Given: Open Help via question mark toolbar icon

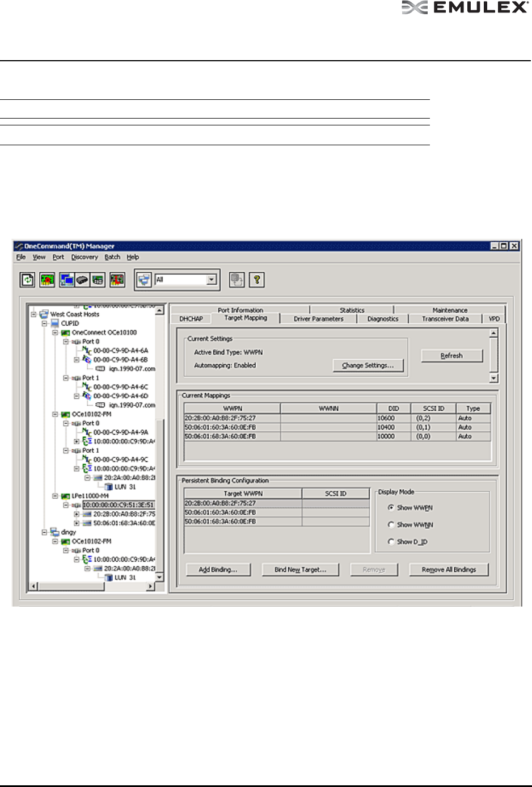Looking at the screenshot, I should pyautogui.click(x=257, y=280).
